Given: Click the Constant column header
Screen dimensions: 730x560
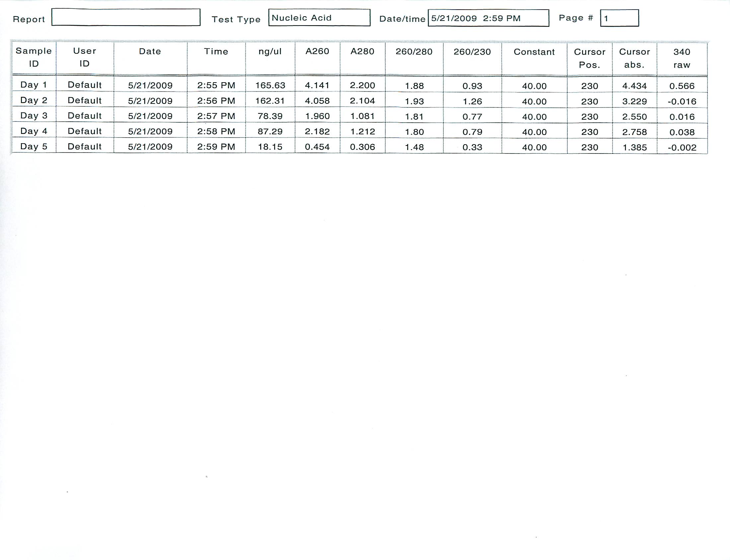Looking at the screenshot, I should (534, 58).
